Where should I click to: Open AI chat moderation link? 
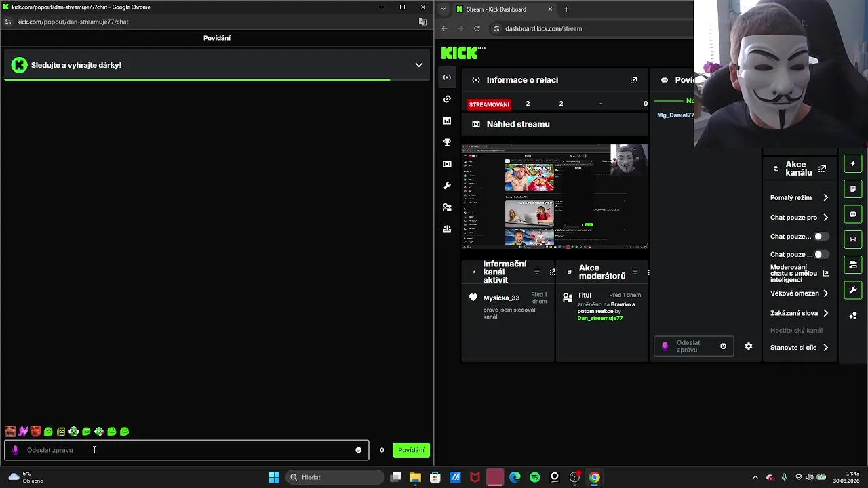pyautogui.click(x=800, y=274)
